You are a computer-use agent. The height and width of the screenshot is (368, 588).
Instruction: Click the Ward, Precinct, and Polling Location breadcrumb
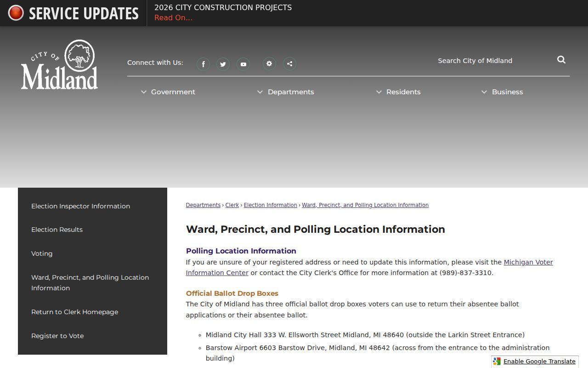(x=365, y=205)
